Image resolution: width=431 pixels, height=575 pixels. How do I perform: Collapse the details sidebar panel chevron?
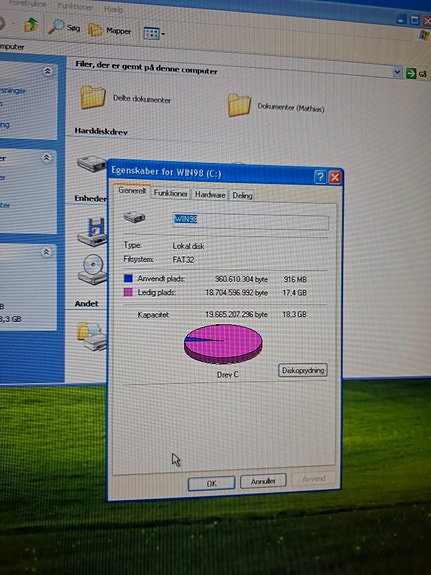46,252
